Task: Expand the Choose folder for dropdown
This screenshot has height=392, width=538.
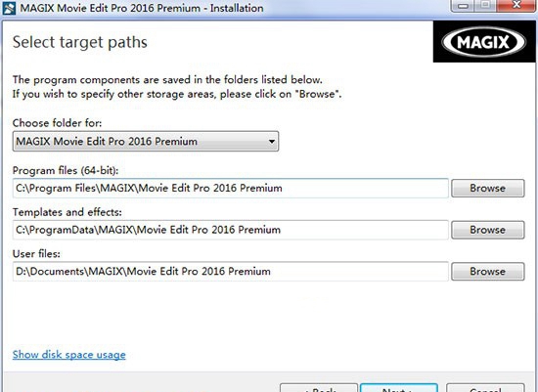Action: click(x=146, y=142)
